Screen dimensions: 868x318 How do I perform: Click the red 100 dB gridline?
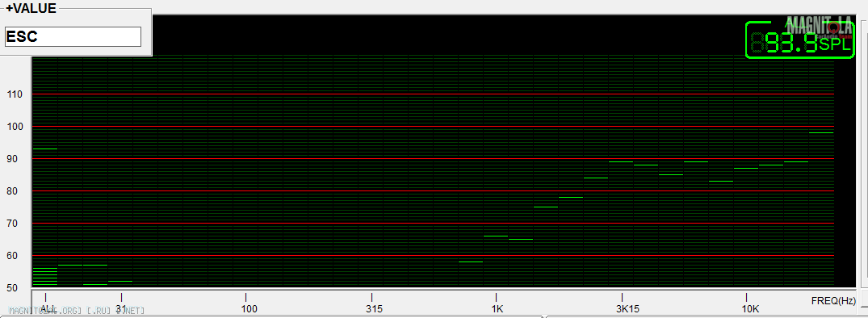point(433,127)
